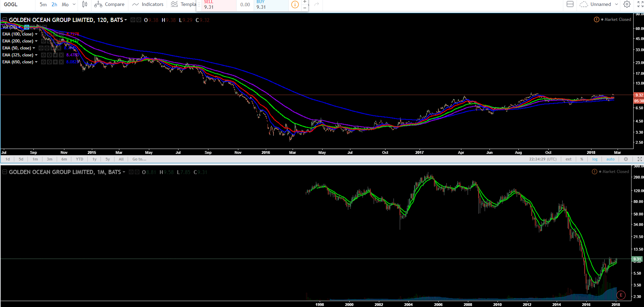Screen dimensions: 644x307
Task: Switch to the 2h timeframe
Action: (54, 5)
